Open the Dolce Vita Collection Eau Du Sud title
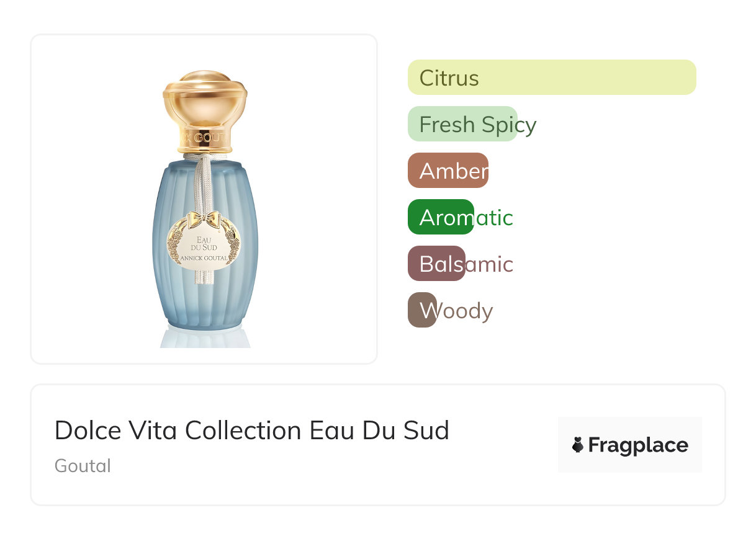 (x=251, y=431)
